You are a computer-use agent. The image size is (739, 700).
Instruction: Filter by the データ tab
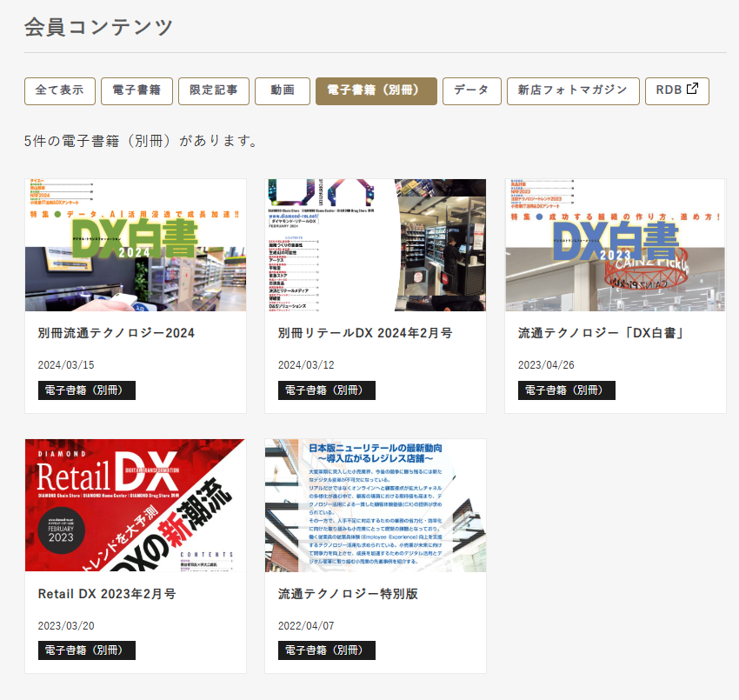click(x=471, y=90)
